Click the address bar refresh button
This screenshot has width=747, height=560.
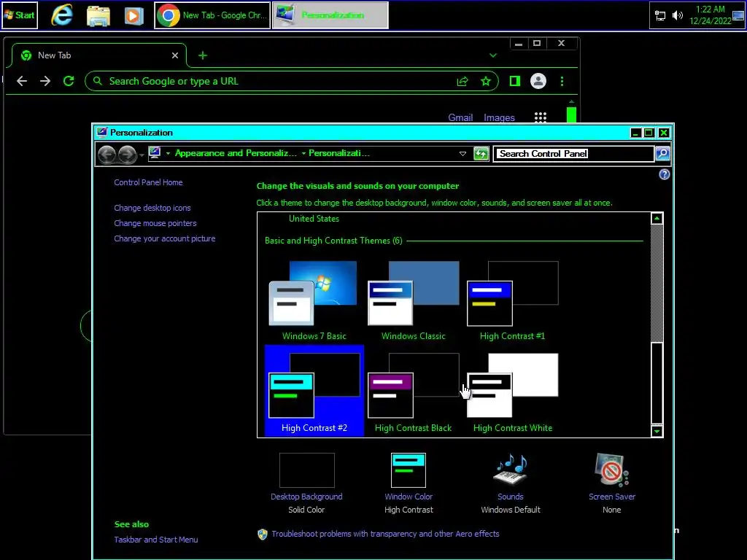point(481,153)
